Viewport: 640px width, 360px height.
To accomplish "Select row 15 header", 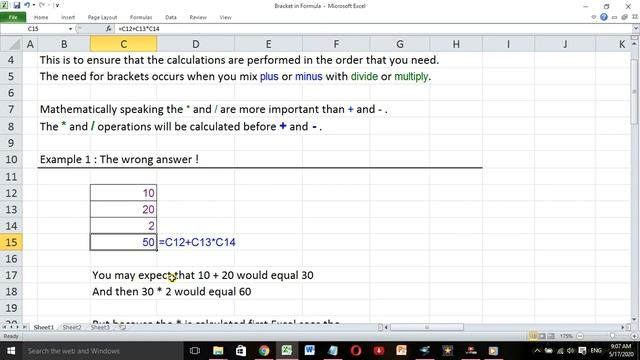I will (11, 242).
